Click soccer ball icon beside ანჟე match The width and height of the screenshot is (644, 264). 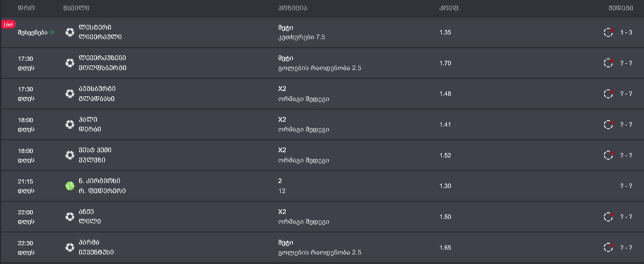tap(70, 217)
